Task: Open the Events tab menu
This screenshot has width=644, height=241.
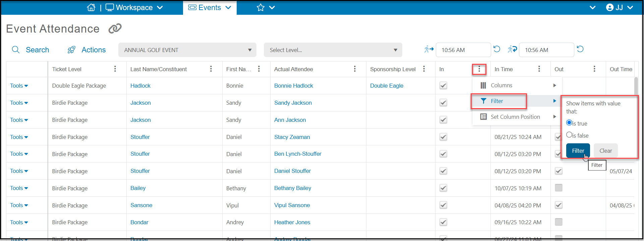Action: [x=210, y=7]
